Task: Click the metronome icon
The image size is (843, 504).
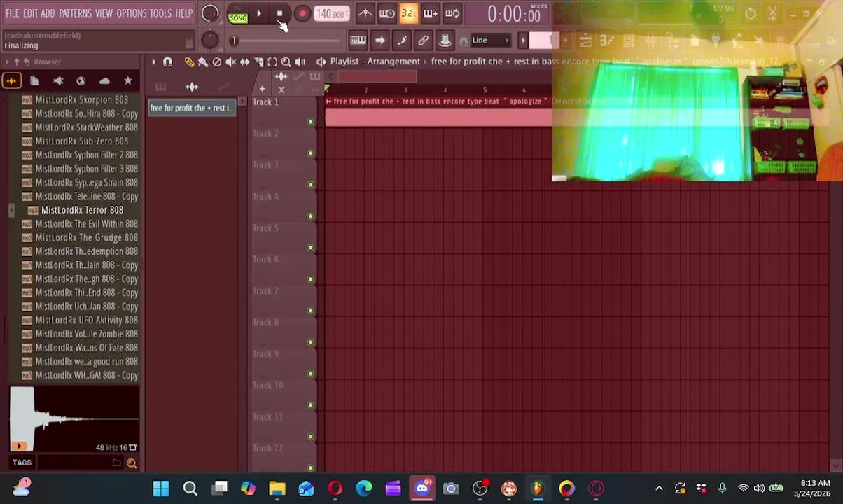Action: (365, 13)
